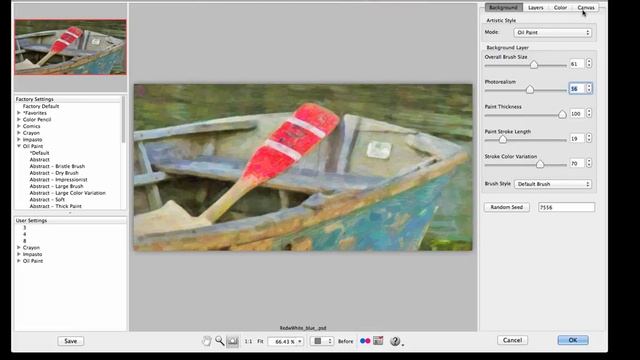This screenshot has width=640, height=360.
Task: Click the Paint Thickness slider handle
Action: tap(562, 114)
